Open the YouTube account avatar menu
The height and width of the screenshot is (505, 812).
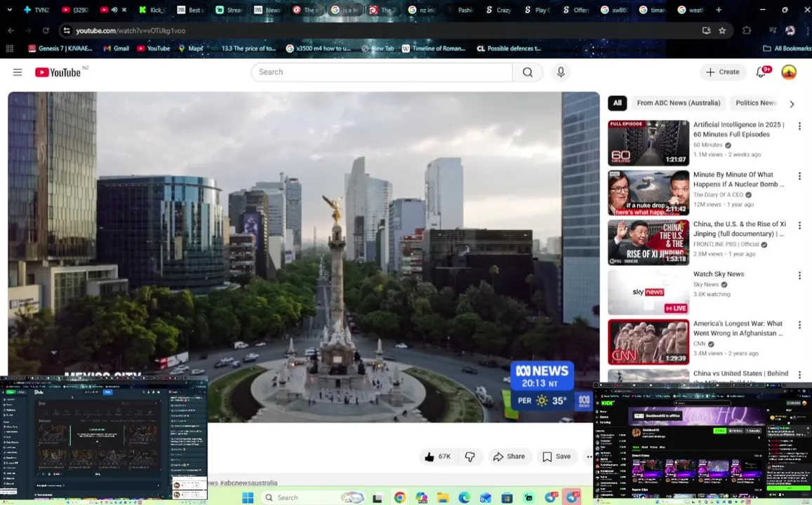[x=789, y=72]
